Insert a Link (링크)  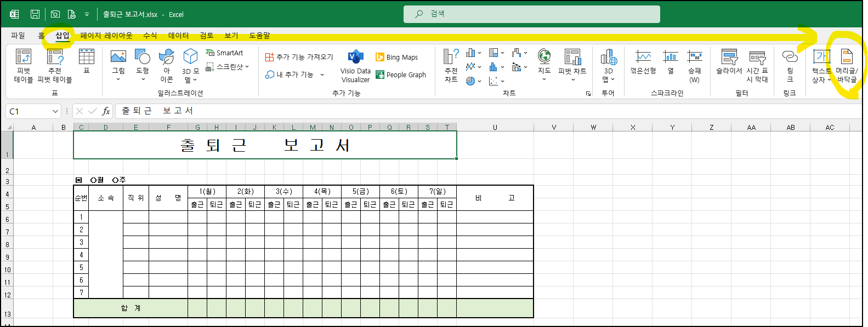(790, 66)
